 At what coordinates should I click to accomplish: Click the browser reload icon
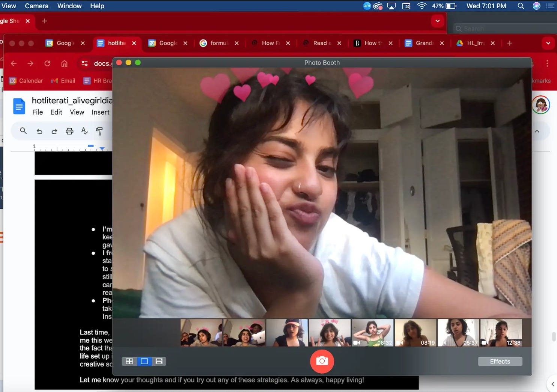coord(47,63)
